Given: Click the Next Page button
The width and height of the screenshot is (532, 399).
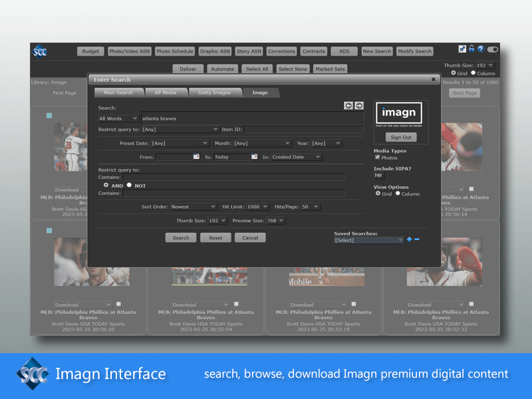Looking at the screenshot, I should [x=464, y=93].
